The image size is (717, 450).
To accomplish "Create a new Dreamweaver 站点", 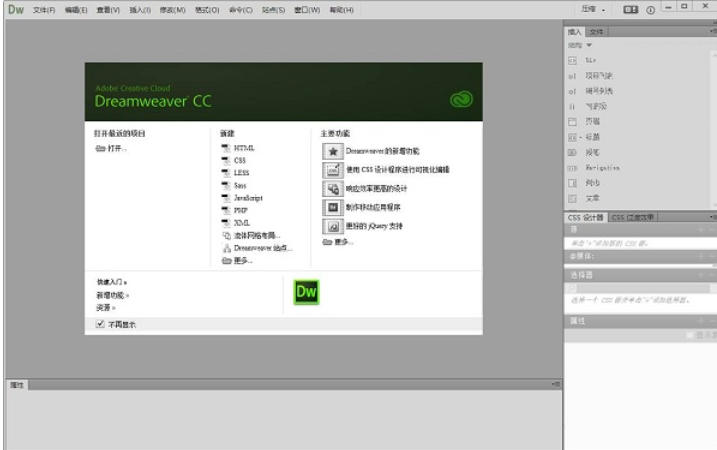I will tap(257, 248).
